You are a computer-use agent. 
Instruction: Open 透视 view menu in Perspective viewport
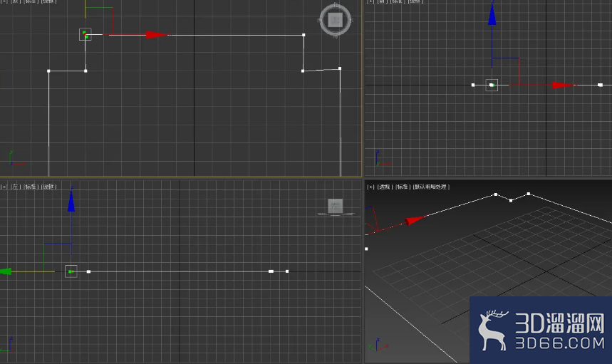pyautogui.click(x=385, y=187)
